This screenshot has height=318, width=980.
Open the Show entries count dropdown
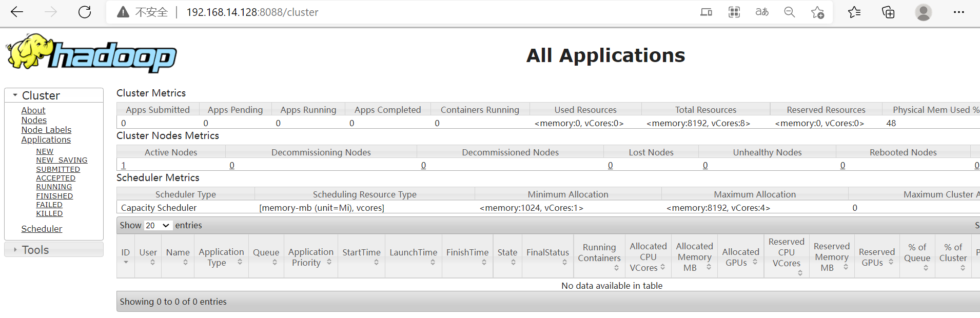click(158, 225)
